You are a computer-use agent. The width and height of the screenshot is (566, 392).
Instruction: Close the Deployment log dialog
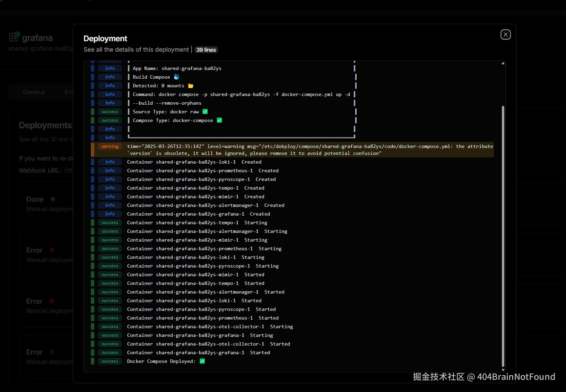coord(505,35)
